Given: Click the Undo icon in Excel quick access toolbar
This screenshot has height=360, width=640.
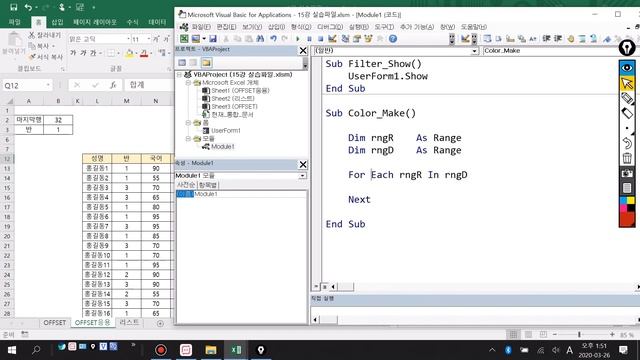Looking at the screenshot, I should click(28, 7).
